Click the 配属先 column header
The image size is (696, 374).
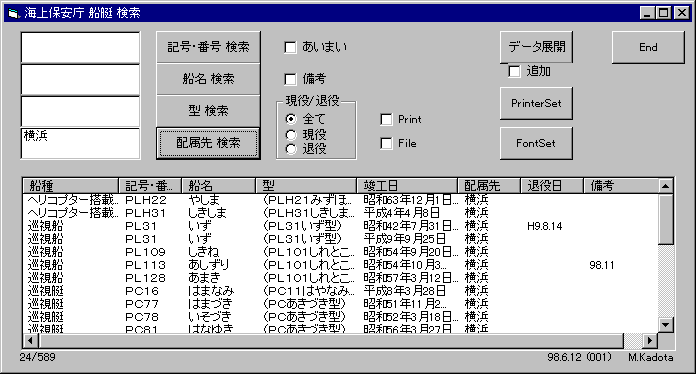489,185
